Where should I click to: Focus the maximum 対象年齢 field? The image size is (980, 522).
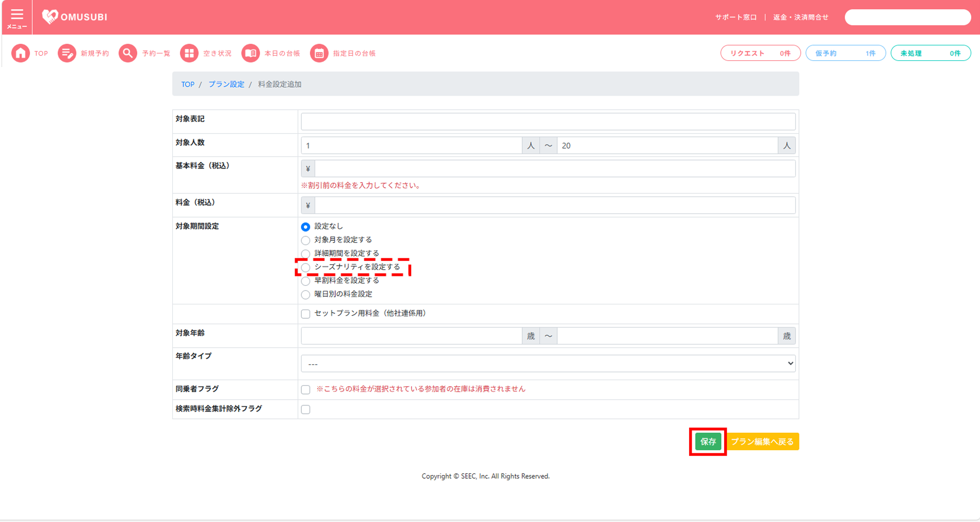[667, 336]
